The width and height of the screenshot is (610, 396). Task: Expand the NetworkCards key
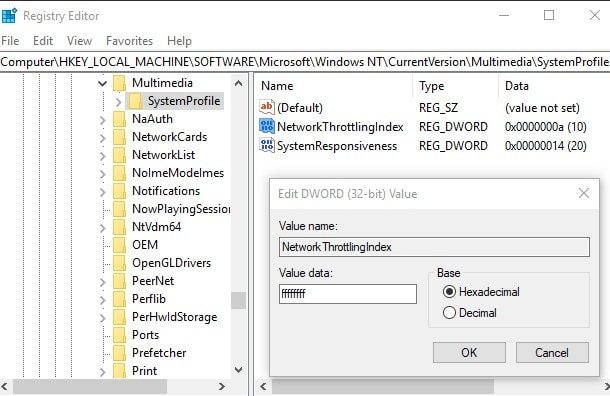point(102,138)
